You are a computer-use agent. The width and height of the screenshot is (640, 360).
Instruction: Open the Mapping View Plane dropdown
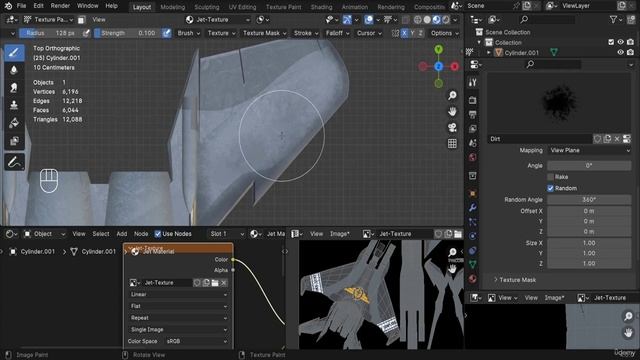[589, 150]
